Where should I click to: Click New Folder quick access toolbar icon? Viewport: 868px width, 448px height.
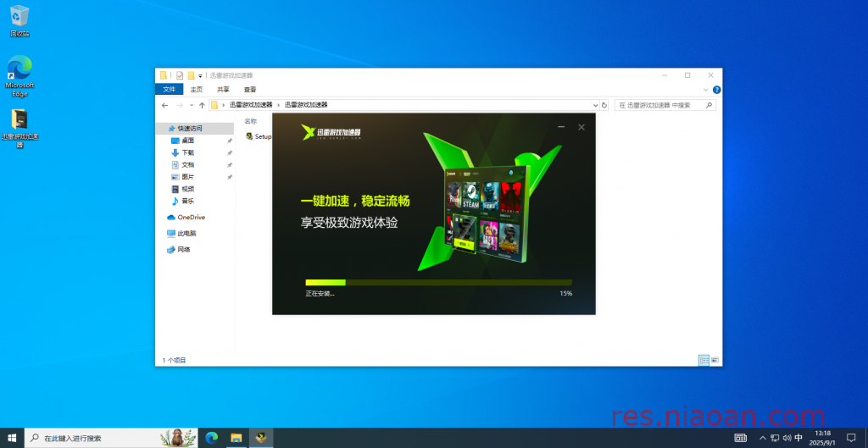[x=191, y=75]
